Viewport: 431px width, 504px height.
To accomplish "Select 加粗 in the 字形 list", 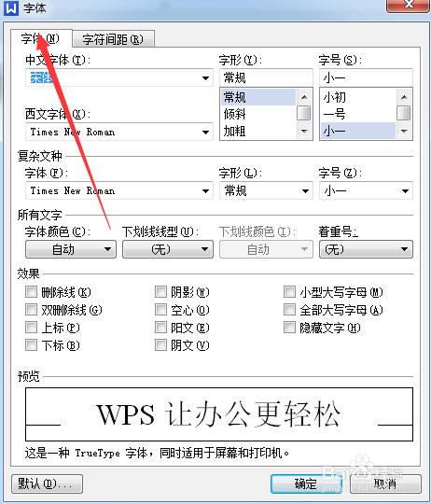I will pos(257,131).
